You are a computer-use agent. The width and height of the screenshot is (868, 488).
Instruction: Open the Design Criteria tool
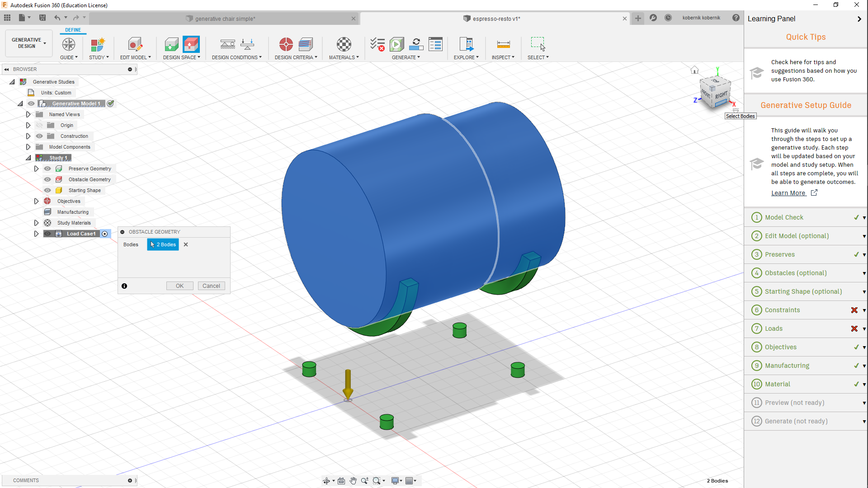point(286,44)
